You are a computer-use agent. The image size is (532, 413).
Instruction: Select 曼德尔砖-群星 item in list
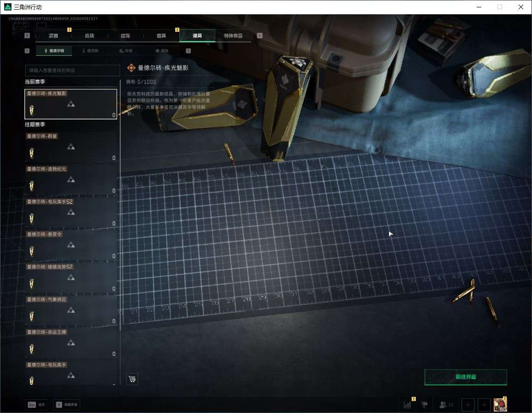[71, 147]
